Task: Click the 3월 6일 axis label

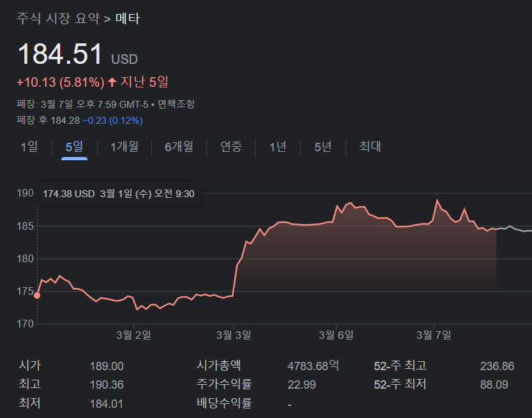Action: coord(336,335)
